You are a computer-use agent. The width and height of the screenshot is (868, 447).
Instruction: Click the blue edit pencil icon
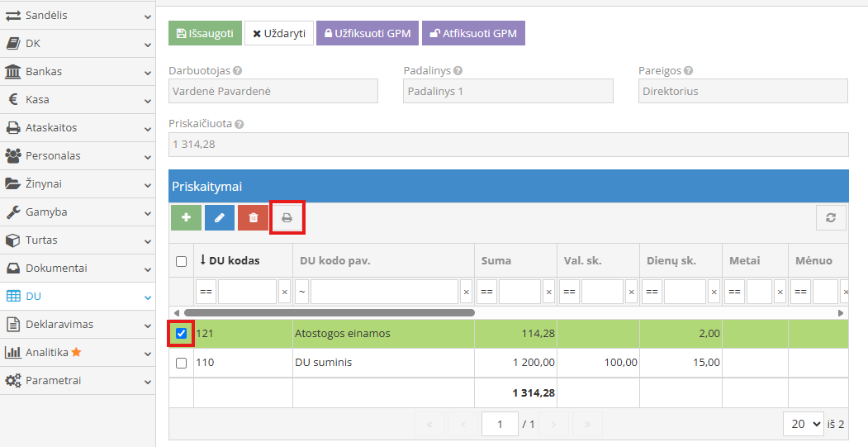pyautogui.click(x=220, y=217)
